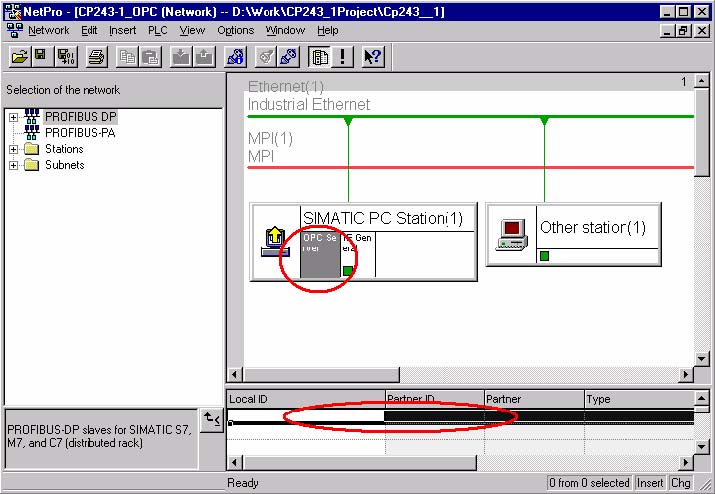This screenshot has width=715, height=494.
Task: Click connection table scroll down arrow
Action: tap(701, 447)
